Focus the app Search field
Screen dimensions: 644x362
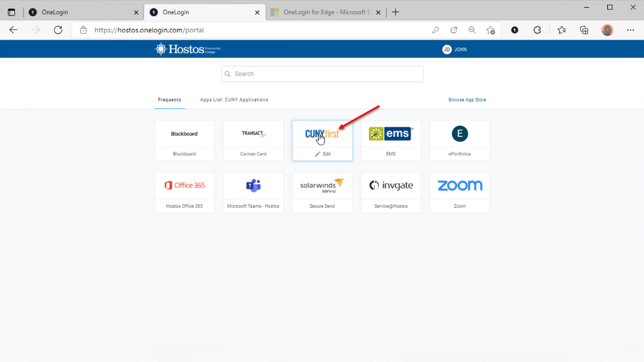coord(322,74)
